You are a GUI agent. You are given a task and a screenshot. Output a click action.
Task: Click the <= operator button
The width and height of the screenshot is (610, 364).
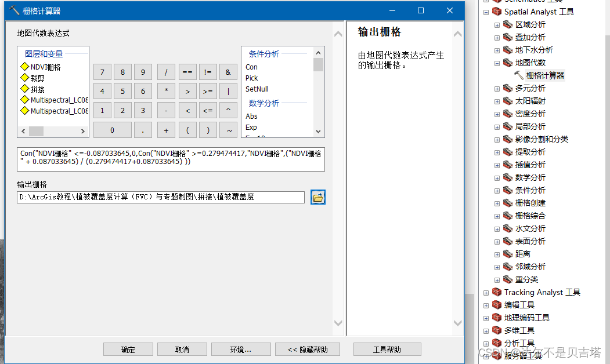coord(208,110)
